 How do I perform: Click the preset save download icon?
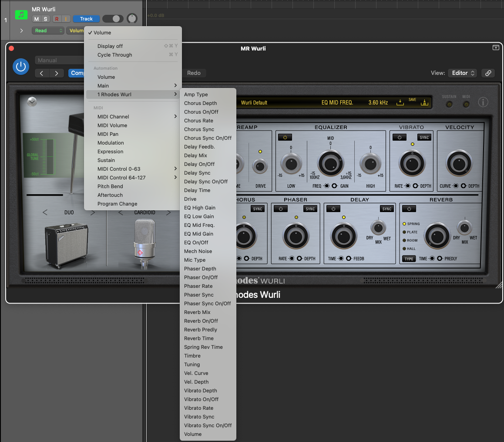[400, 102]
